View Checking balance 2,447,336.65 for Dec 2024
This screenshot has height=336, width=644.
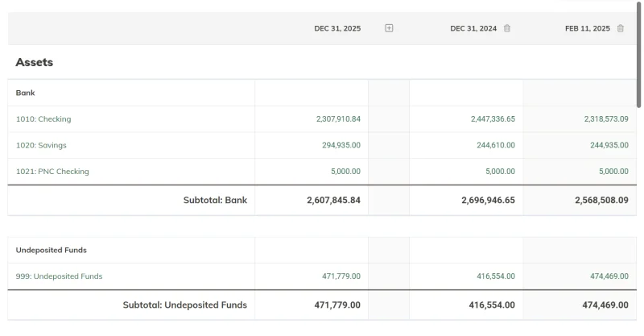493,119
